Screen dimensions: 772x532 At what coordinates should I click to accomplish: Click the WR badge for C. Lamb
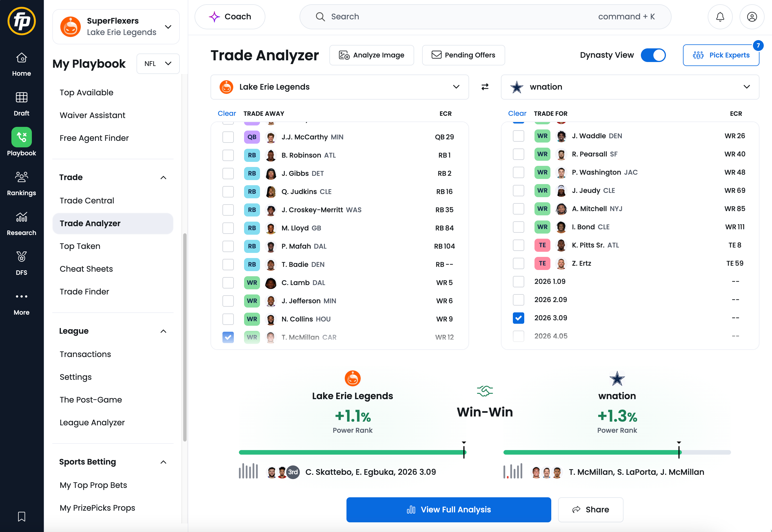pos(252,283)
